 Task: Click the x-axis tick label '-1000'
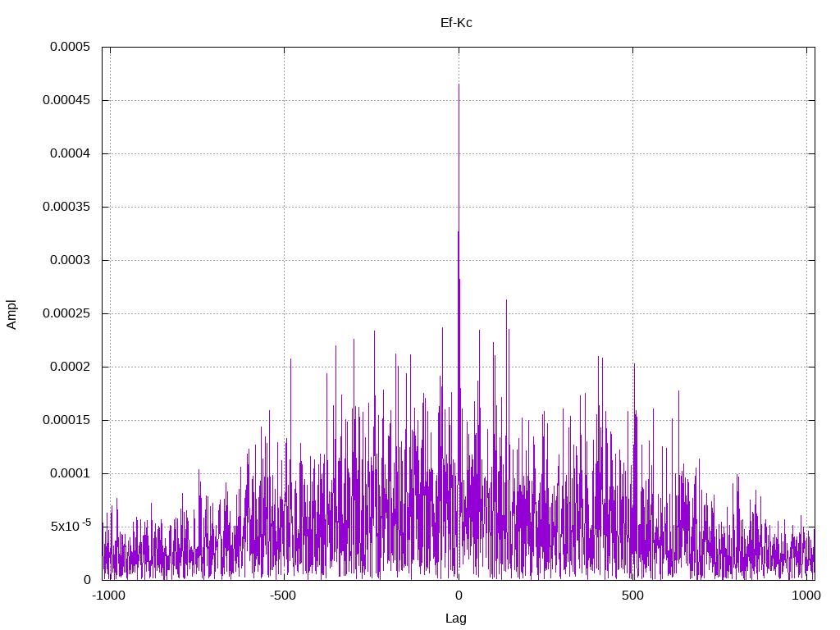click(x=109, y=596)
